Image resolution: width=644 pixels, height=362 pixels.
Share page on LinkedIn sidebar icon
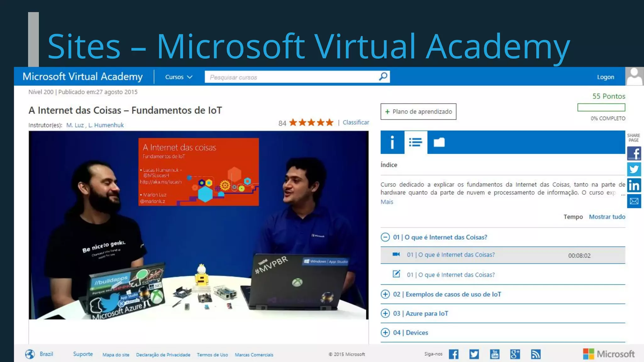pyautogui.click(x=634, y=185)
